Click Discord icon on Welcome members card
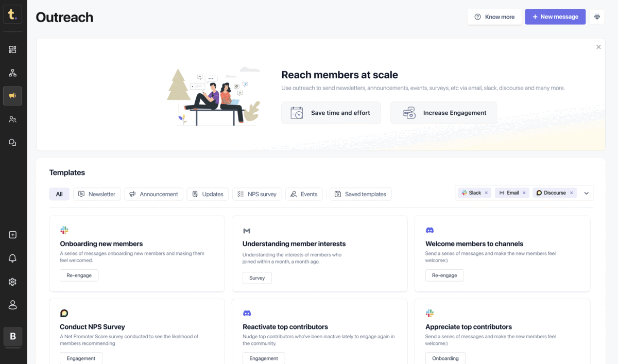618x364 pixels. coord(430,230)
